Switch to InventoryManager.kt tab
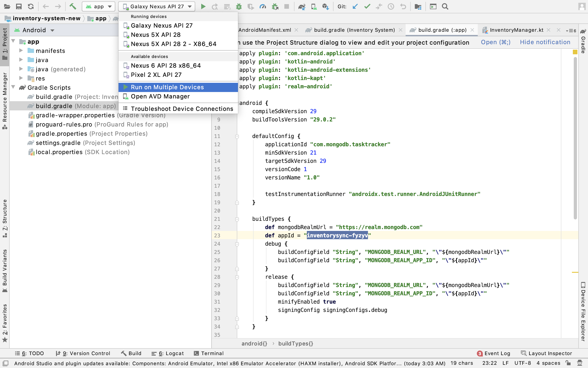This screenshot has width=588, height=368. (x=516, y=30)
